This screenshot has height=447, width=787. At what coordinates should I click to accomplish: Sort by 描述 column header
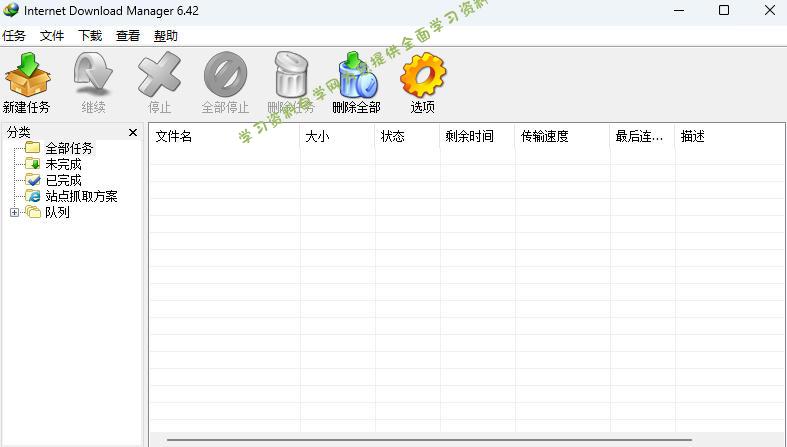pos(730,136)
